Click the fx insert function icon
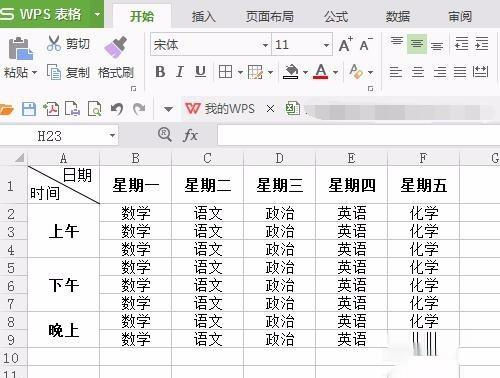Viewport: 500px width, 378px height. 190,135
